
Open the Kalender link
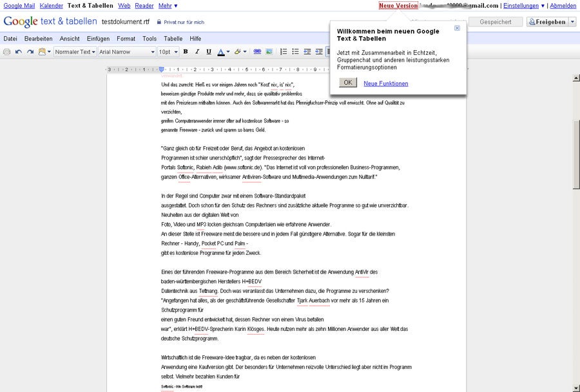tap(52, 6)
